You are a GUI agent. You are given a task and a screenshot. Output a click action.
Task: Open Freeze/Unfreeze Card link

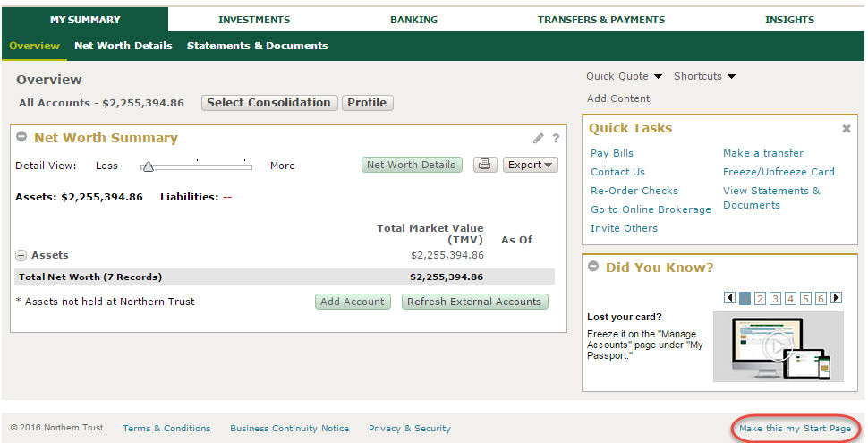pyautogui.click(x=779, y=172)
